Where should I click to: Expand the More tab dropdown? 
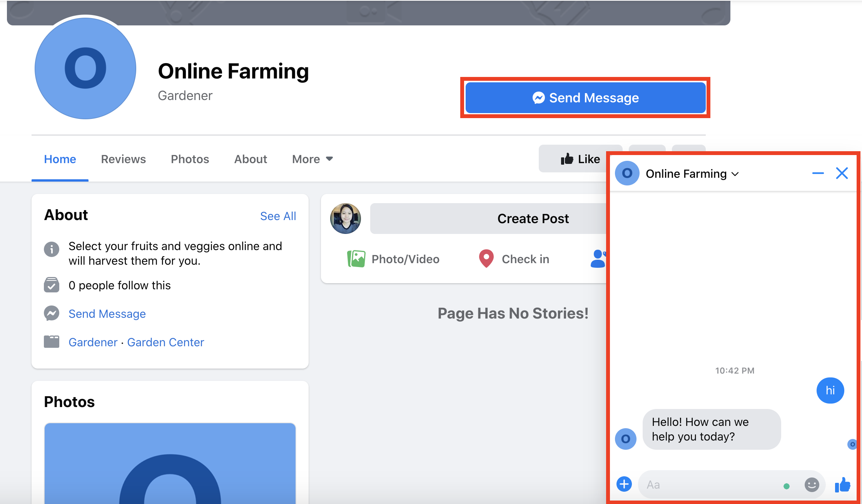[x=312, y=159]
